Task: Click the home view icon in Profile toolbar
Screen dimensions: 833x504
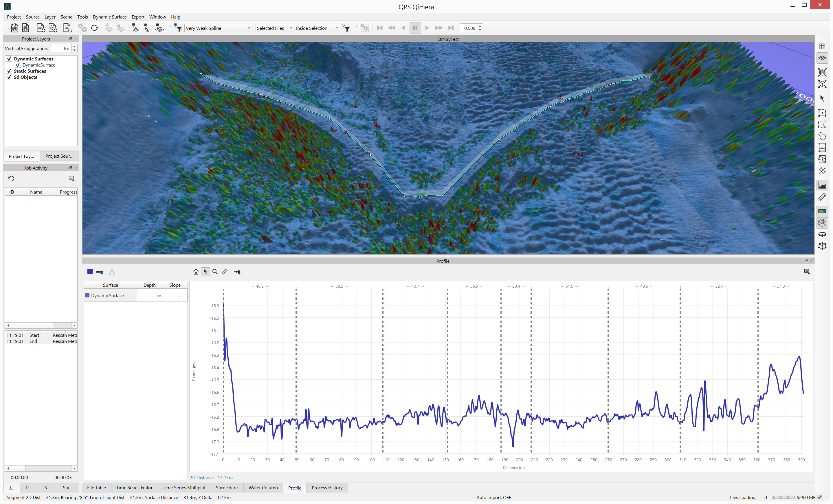Action: 196,272
